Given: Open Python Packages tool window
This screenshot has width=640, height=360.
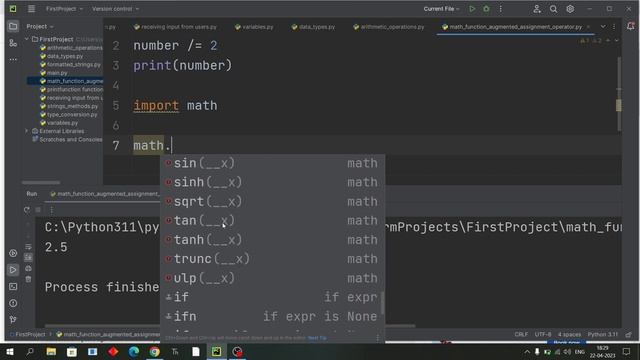Looking at the screenshot, I should coord(13,253).
